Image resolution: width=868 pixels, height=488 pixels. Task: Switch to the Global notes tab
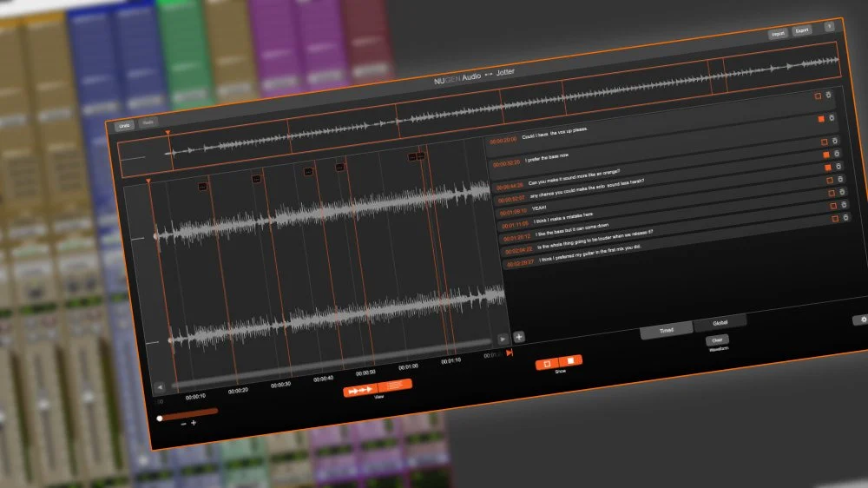(x=720, y=323)
